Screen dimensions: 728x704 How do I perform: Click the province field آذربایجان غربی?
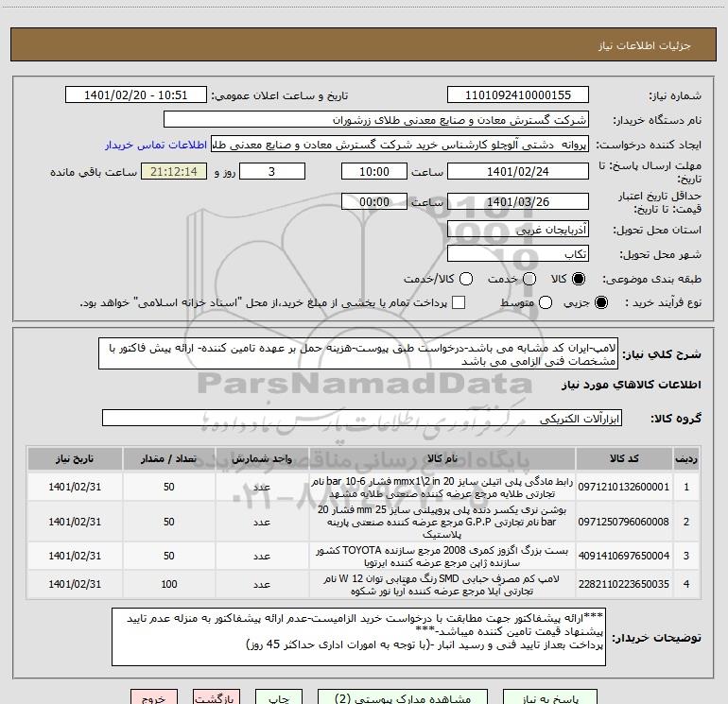coord(518,230)
